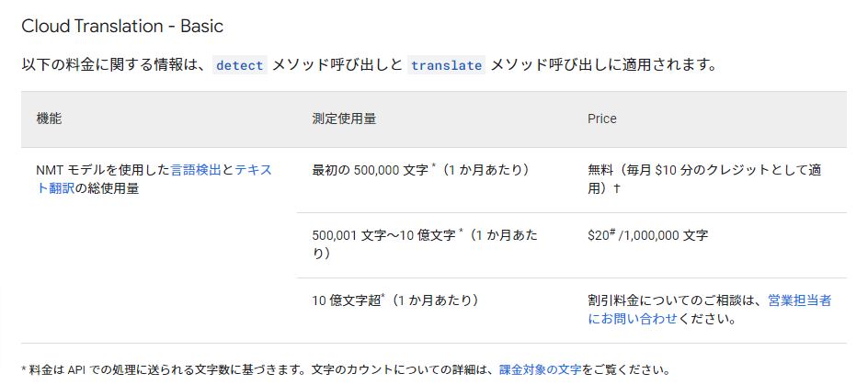This screenshot has width=868, height=385.
Task: Click the translate code label
Action: point(446,65)
